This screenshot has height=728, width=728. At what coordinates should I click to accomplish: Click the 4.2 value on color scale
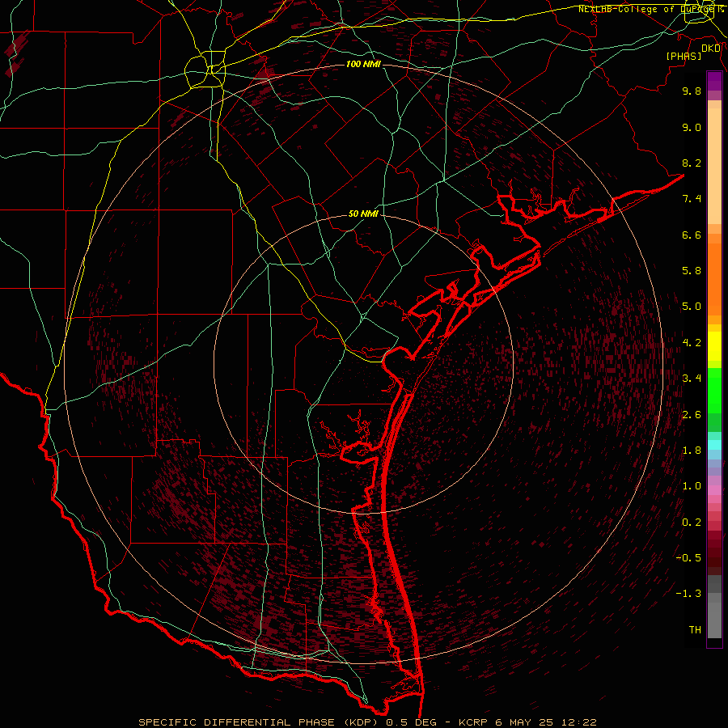pyautogui.click(x=692, y=343)
